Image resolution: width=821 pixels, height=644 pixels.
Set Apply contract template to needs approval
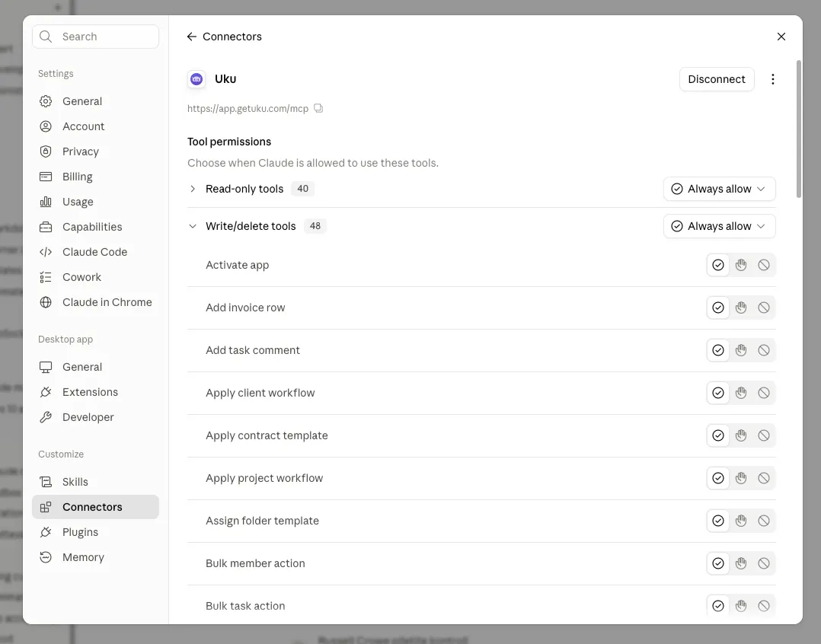pos(741,435)
